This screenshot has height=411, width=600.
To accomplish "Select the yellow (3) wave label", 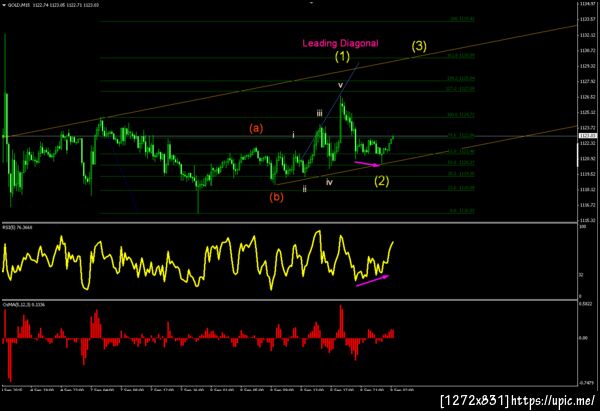I will (419, 46).
